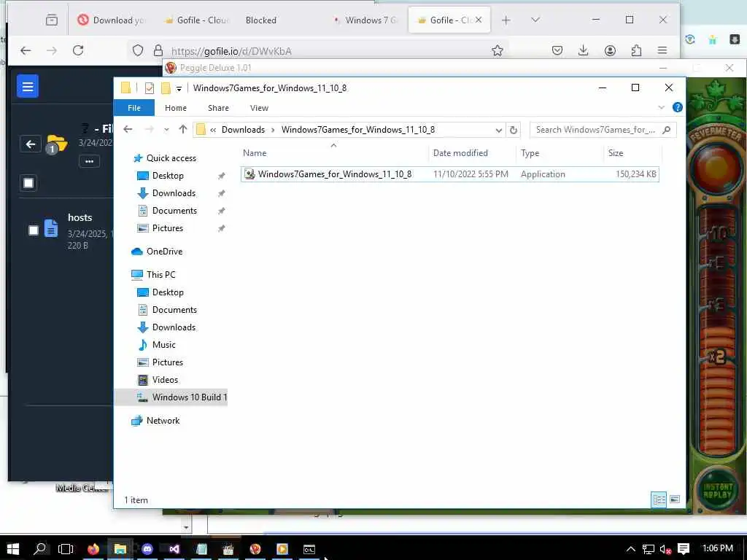Click Firefox back navigation arrow
Image resolution: width=747 pixels, height=560 pixels.
[x=26, y=50]
